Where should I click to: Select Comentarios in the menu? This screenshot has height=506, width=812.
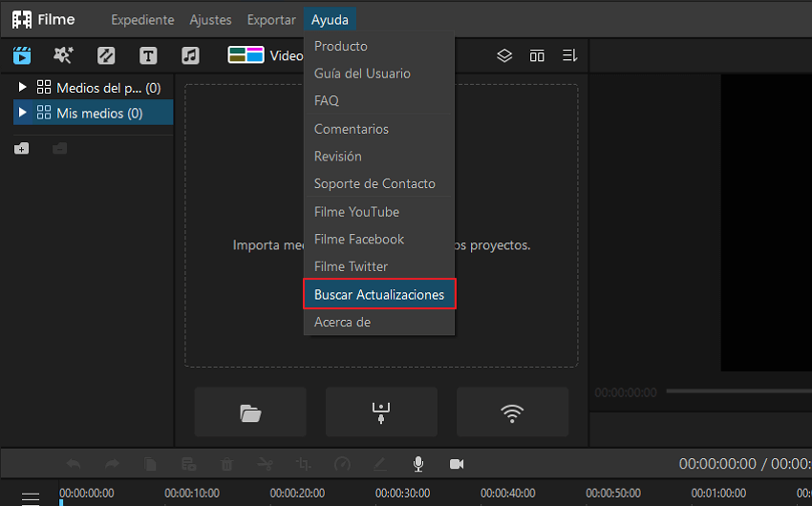379,129
